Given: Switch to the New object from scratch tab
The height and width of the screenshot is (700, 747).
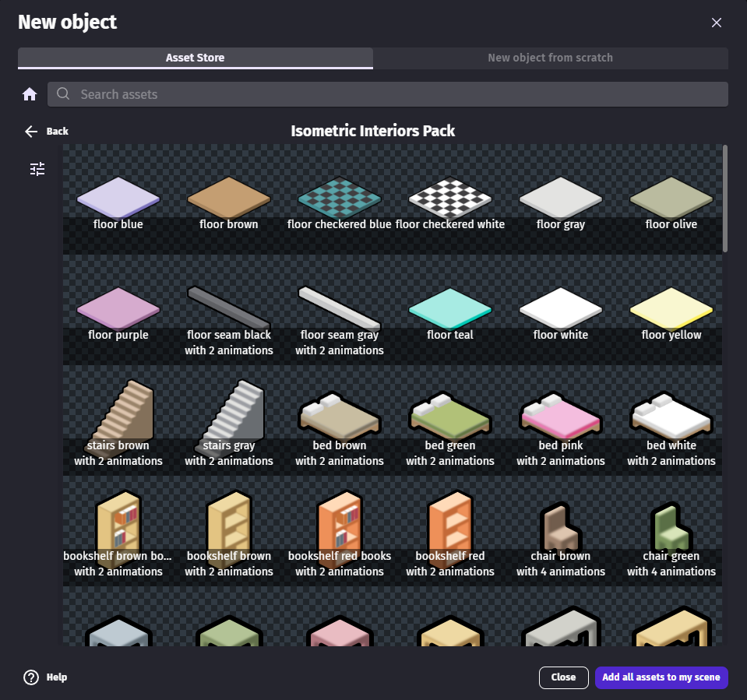Looking at the screenshot, I should [x=551, y=57].
